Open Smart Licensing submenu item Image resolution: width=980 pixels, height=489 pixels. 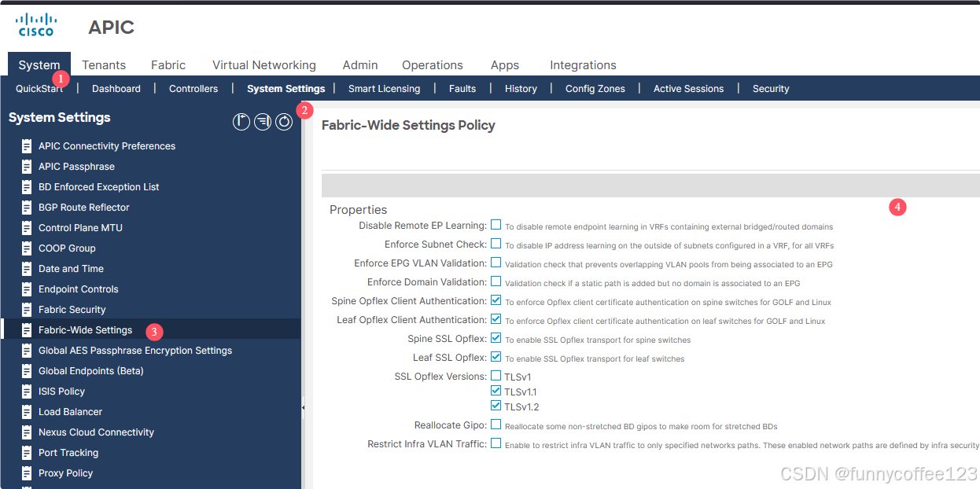coord(385,89)
